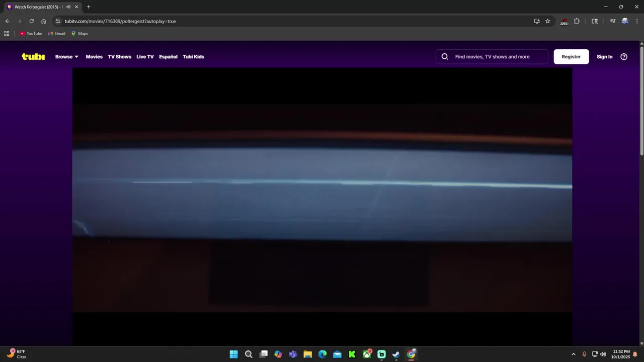Open Tubi Kids section
This screenshot has height=362, width=644.
pyautogui.click(x=193, y=57)
